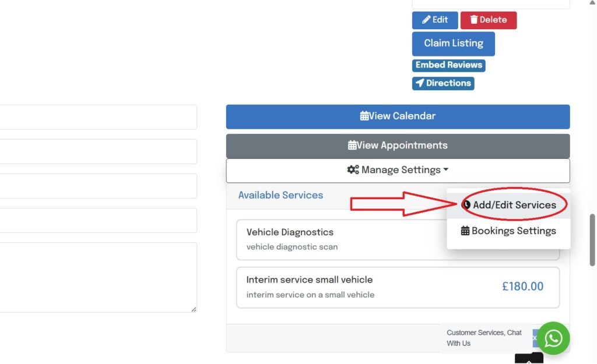Click the trash icon on Delete
The height and width of the screenshot is (364, 597).
473,20
